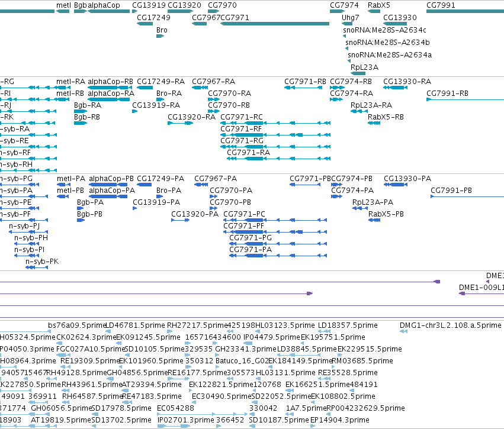This screenshot has width=504, height=429.
Task: Select protein CG7974-PA
Action: pyautogui.click(x=336, y=196)
